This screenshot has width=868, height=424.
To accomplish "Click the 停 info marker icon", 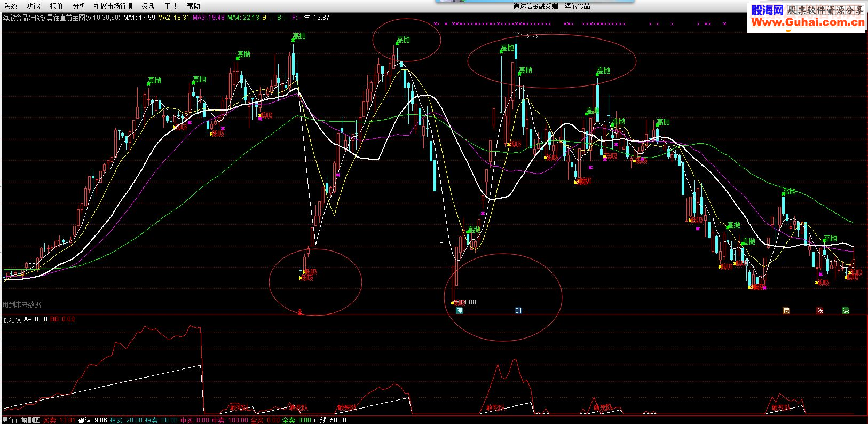I will pos(459,310).
